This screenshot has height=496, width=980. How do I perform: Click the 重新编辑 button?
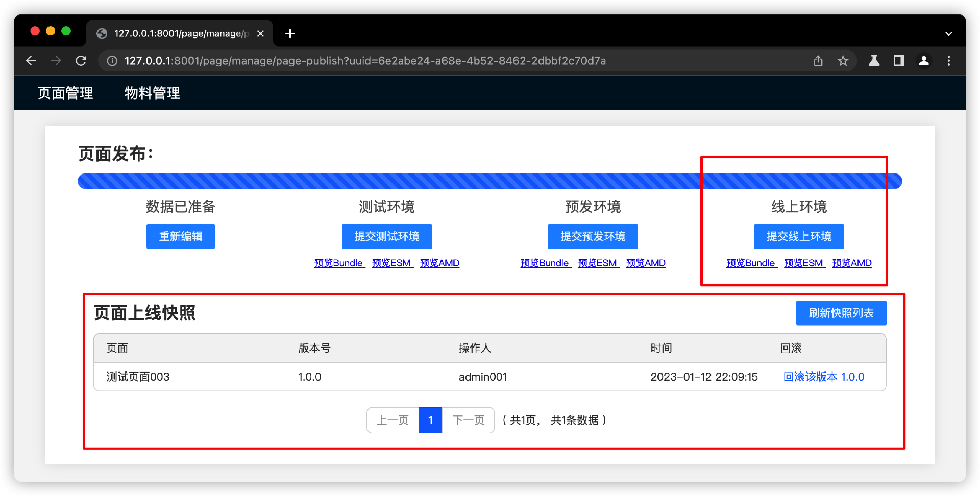180,236
